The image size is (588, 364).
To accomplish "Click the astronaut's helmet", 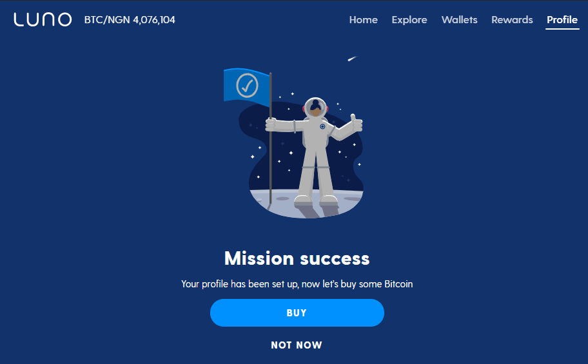I will click(315, 108).
